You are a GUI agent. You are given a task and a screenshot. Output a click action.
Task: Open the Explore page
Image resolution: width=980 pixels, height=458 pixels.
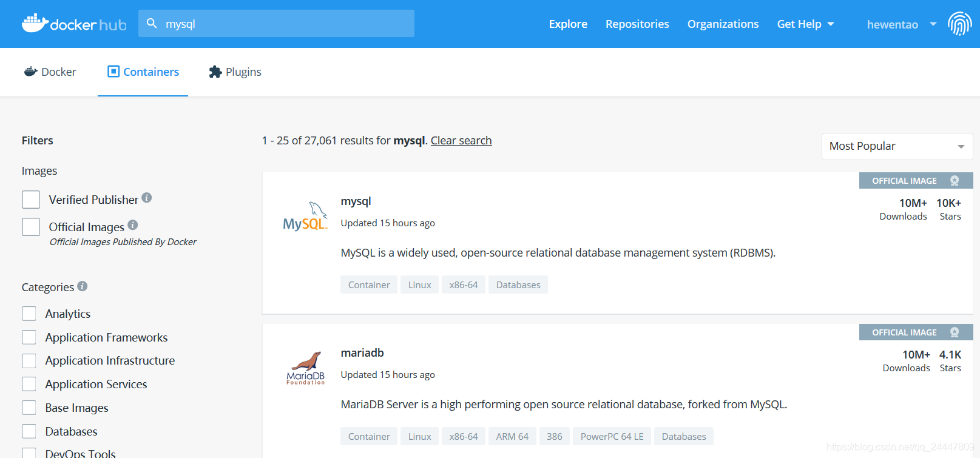pyautogui.click(x=568, y=24)
